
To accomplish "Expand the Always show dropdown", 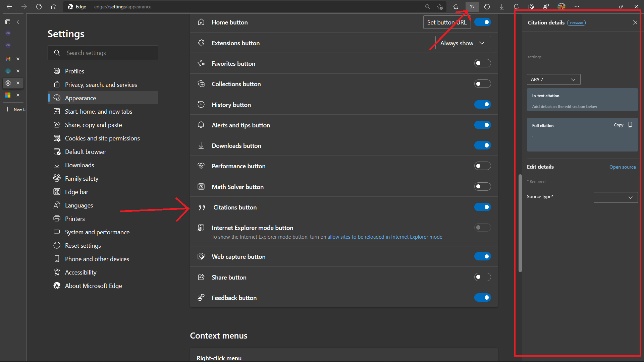I will coord(463,43).
